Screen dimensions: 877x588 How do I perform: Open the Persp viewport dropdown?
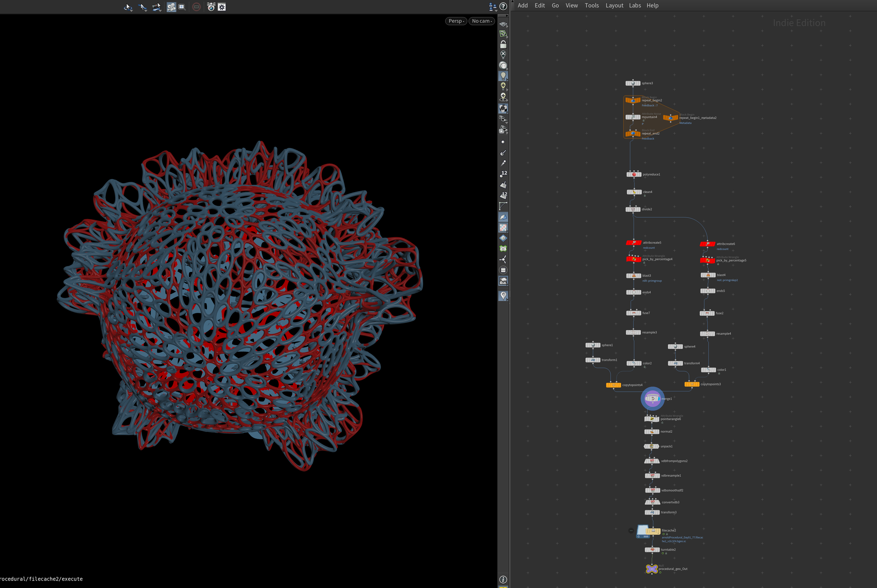(456, 21)
